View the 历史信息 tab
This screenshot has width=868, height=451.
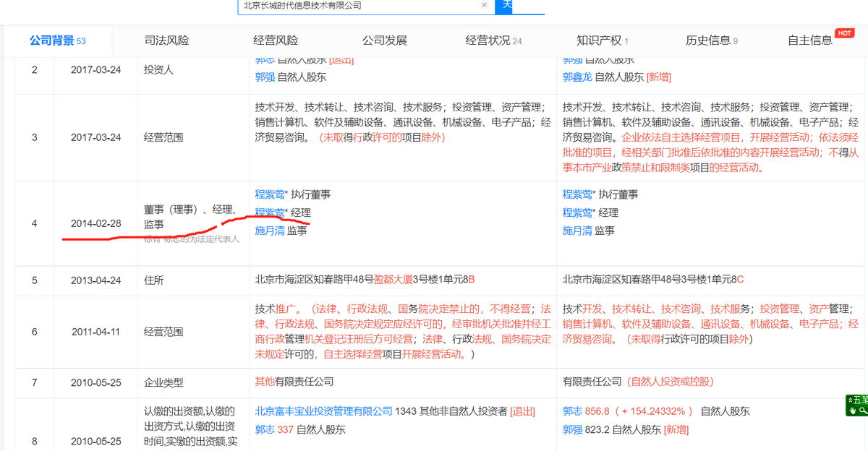pyautogui.click(x=712, y=40)
